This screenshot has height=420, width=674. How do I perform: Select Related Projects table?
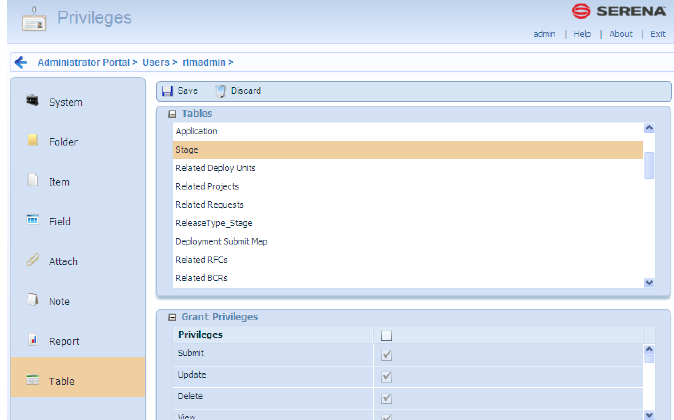[408, 187]
